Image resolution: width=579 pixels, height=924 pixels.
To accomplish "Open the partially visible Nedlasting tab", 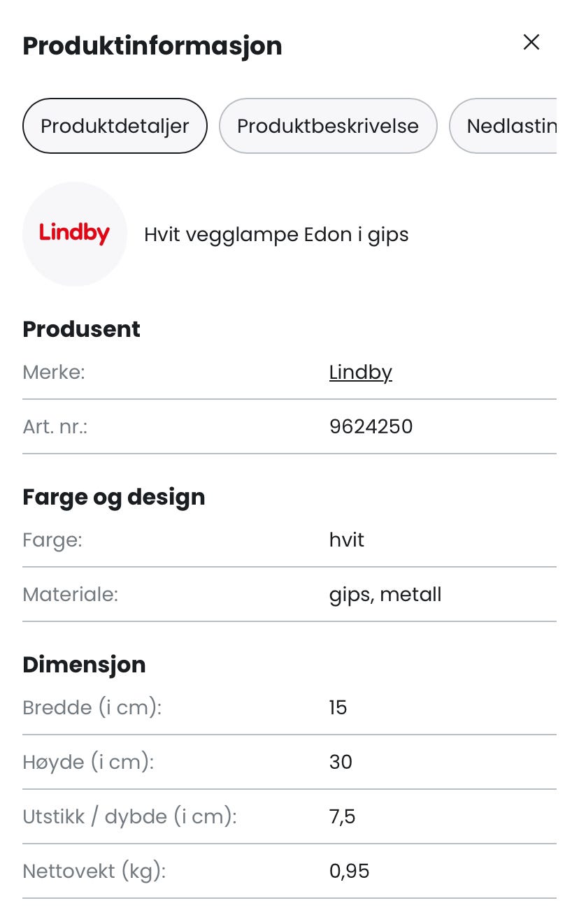I will click(510, 127).
